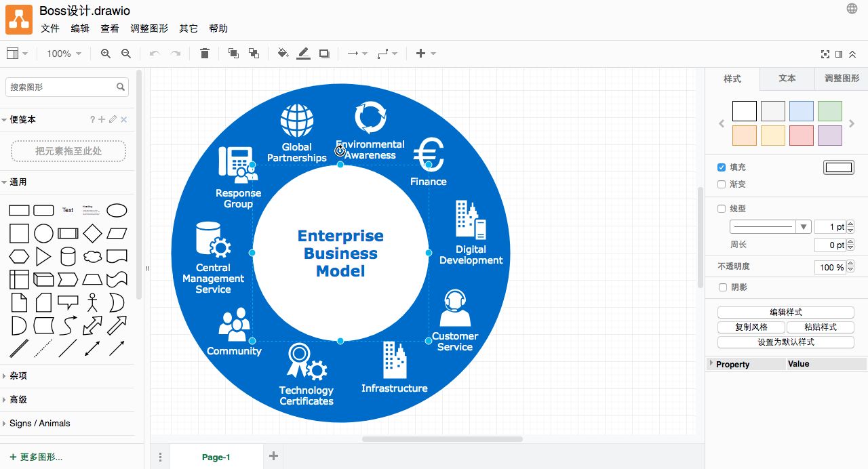
Task: Select the light red color swatch
Action: click(802, 135)
